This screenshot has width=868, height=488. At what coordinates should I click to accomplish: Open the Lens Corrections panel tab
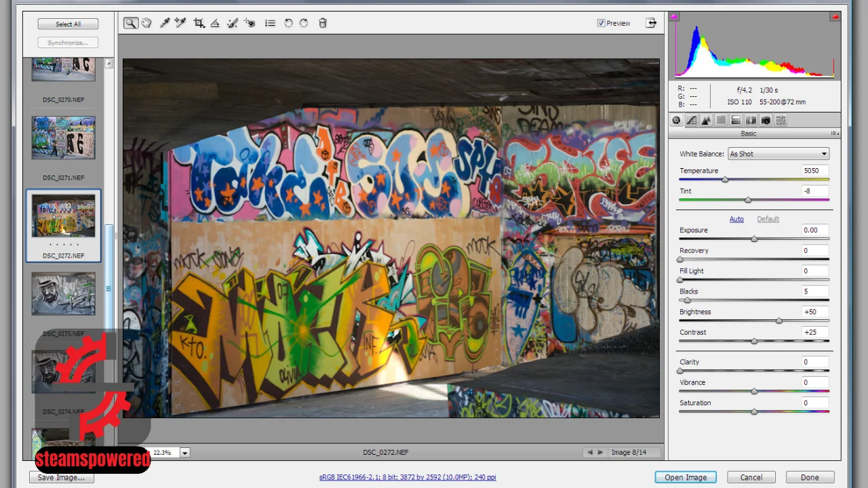(x=751, y=120)
